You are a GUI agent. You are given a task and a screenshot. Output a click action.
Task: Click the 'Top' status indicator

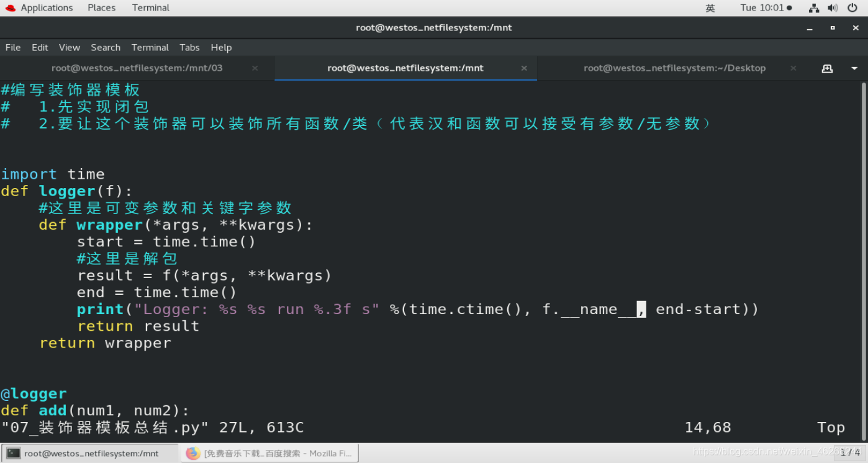(831, 428)
